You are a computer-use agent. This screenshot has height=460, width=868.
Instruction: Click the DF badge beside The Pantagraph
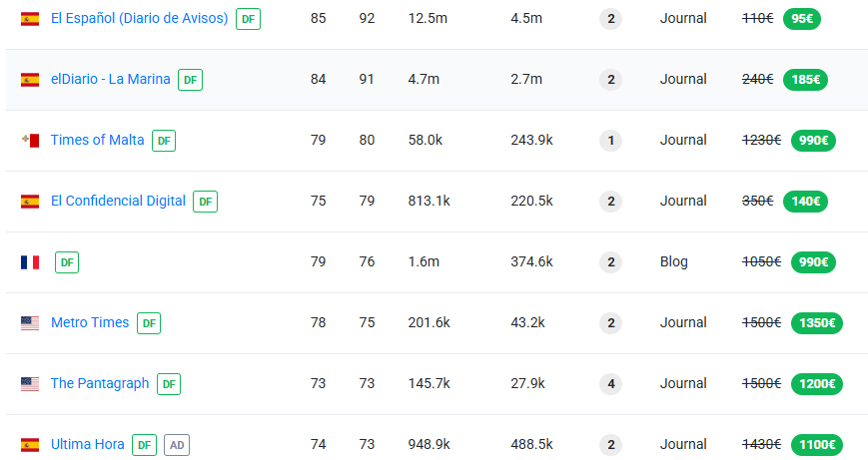click(x=169, y=384)
